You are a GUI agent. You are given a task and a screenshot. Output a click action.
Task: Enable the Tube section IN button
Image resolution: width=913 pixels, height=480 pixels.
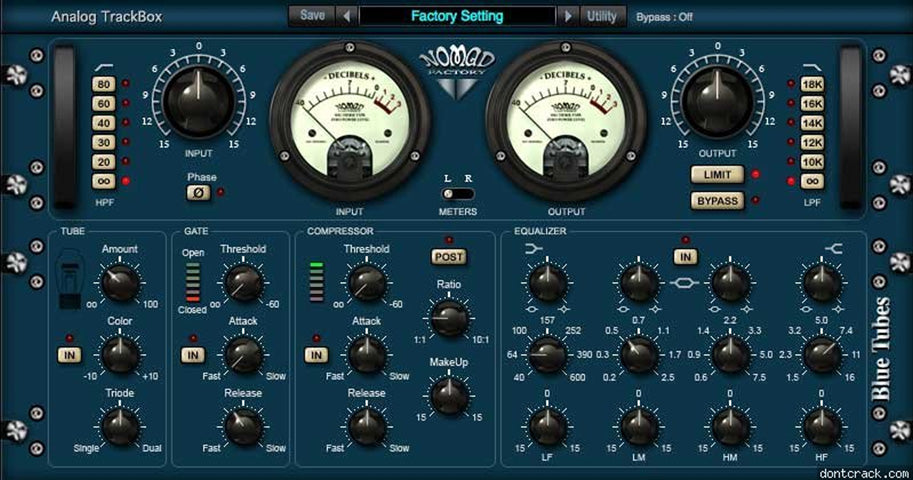pos(70,355)
